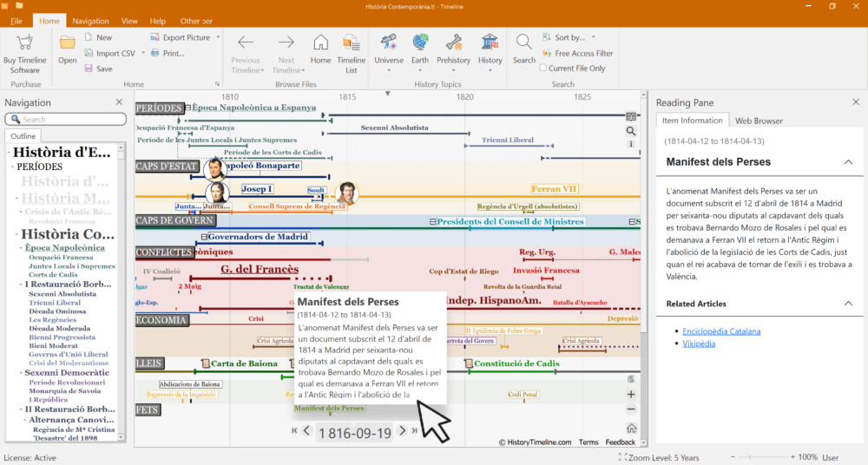Enable the Current File Only checkbox

coord(543,68)
